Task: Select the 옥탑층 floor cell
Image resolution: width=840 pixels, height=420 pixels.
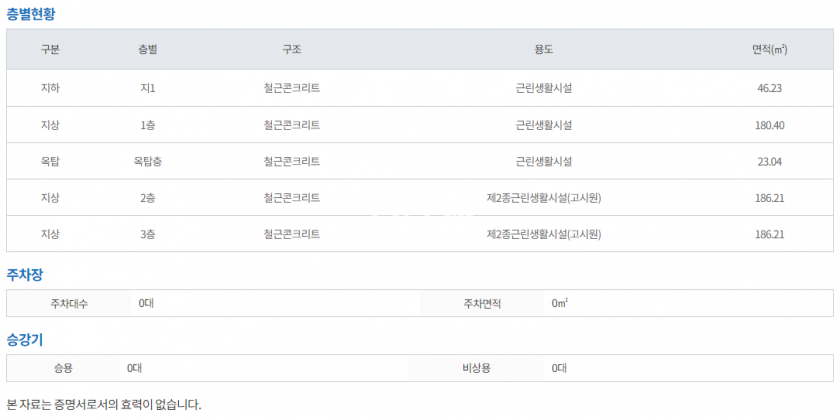Action: [148, 161]
